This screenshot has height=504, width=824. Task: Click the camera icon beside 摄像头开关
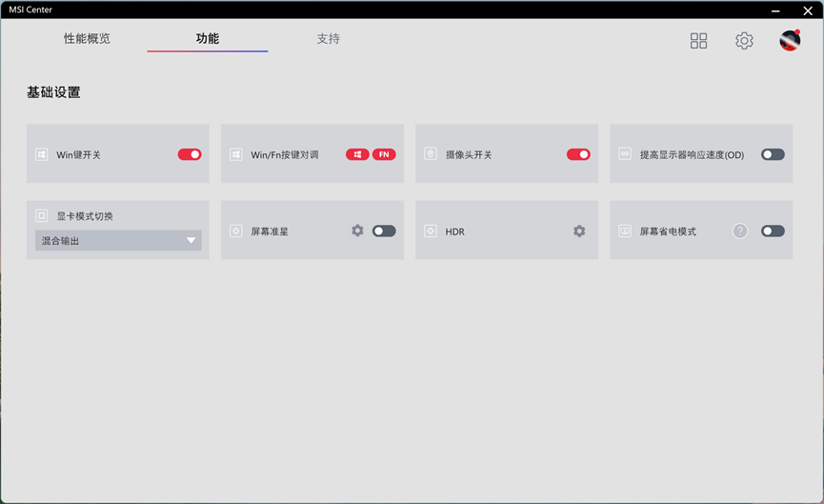(431, 154)
